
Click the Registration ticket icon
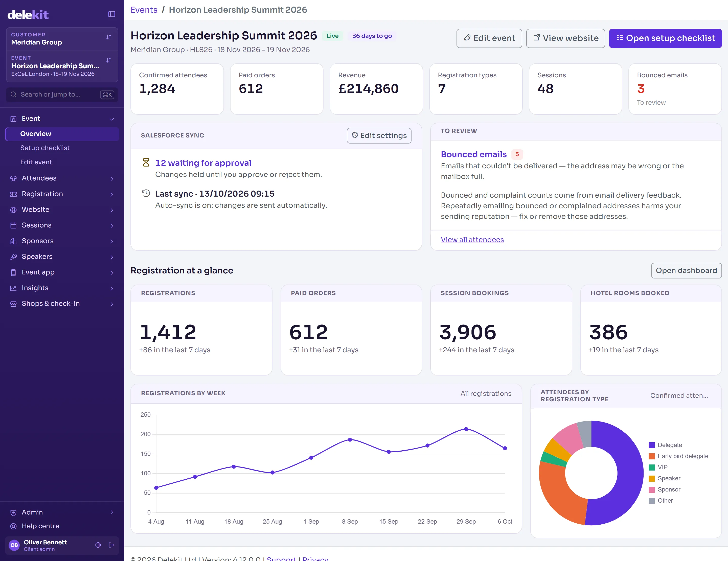(x=13, y=194)
